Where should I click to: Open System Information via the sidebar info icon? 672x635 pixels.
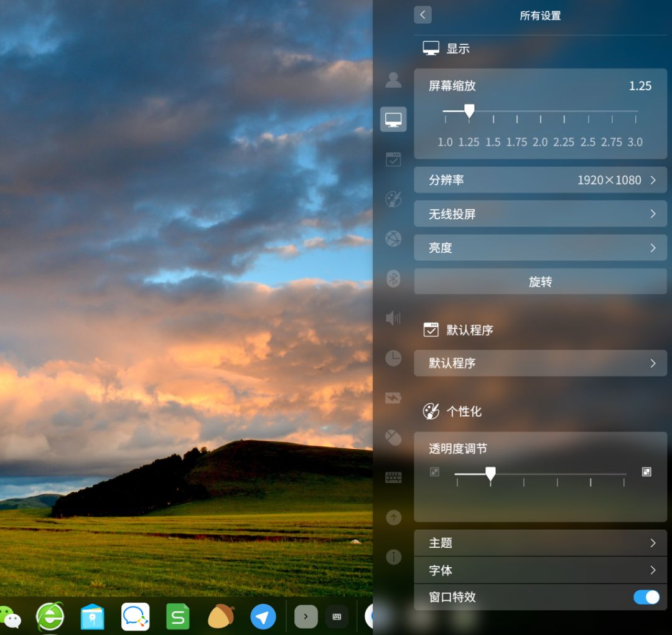pos(393,557)
